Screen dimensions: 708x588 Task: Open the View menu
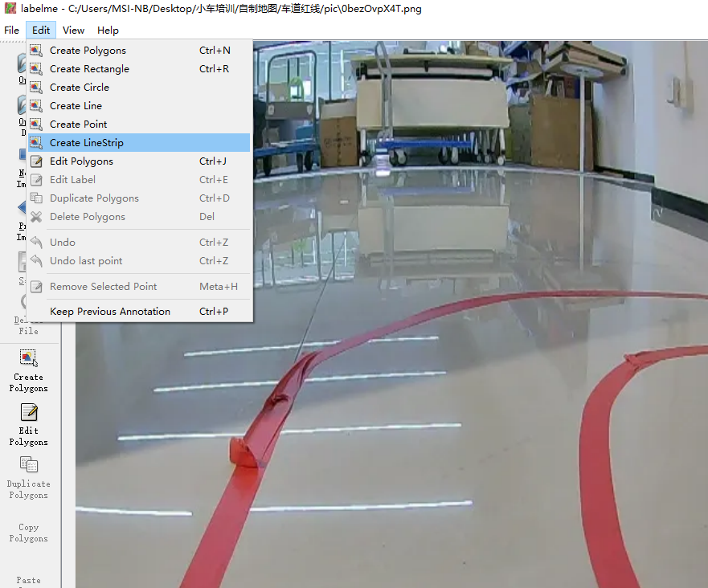tap(73, 31)
